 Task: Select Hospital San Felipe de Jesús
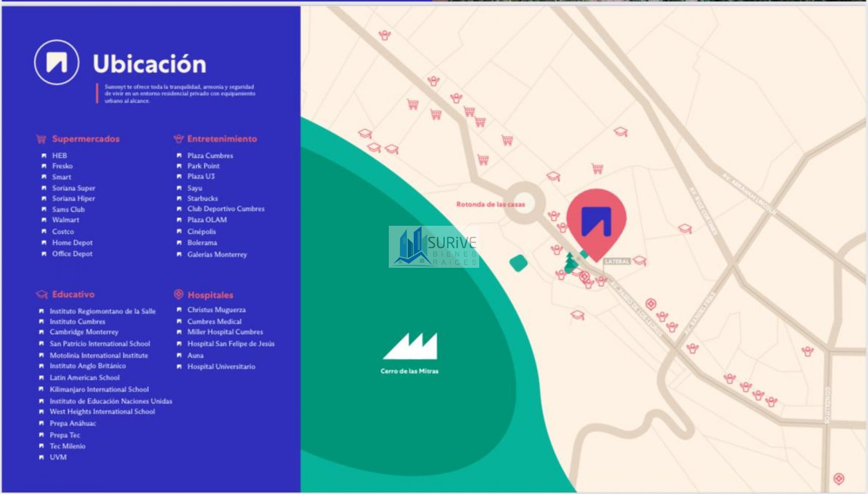tap(231, 344)
